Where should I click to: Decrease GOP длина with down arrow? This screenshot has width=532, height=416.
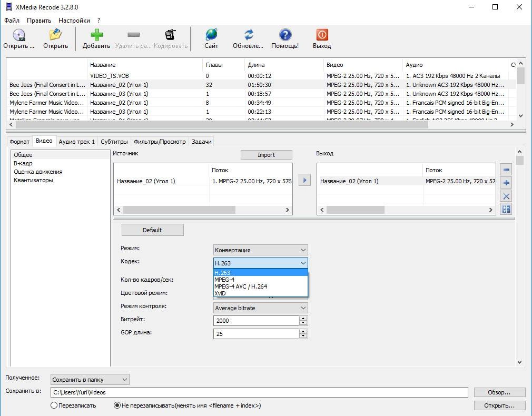(303, 336)
